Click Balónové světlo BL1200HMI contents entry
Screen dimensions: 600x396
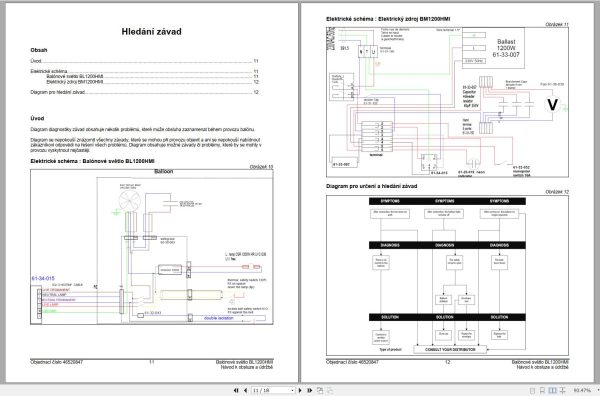click(152, 77)
